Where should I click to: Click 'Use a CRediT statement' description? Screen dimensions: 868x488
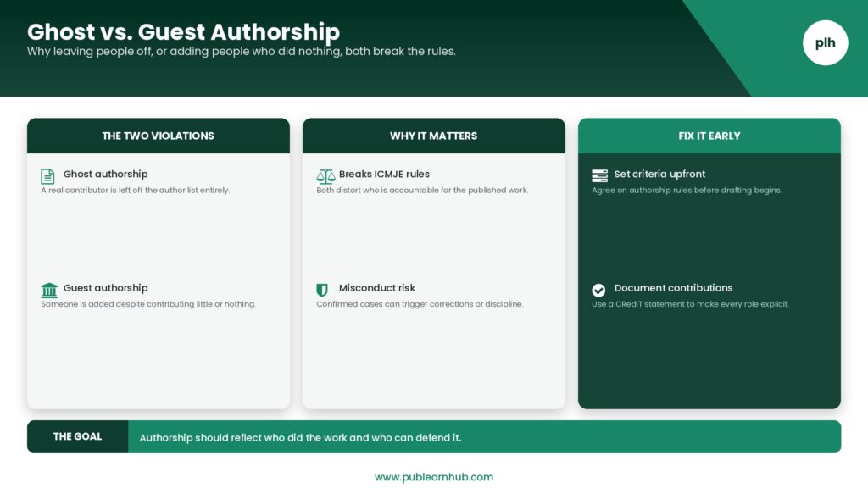click(690, 304)
